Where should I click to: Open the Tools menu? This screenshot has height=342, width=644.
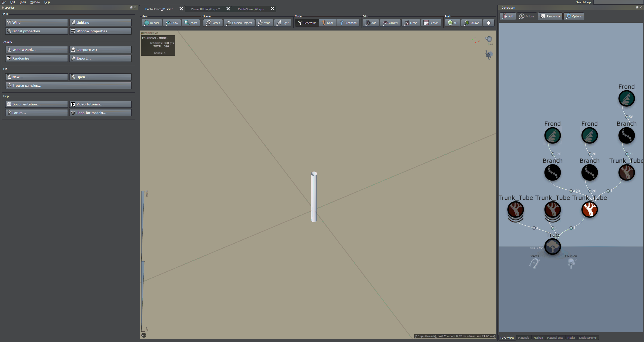pyautogui.click(x=22, y=2)
